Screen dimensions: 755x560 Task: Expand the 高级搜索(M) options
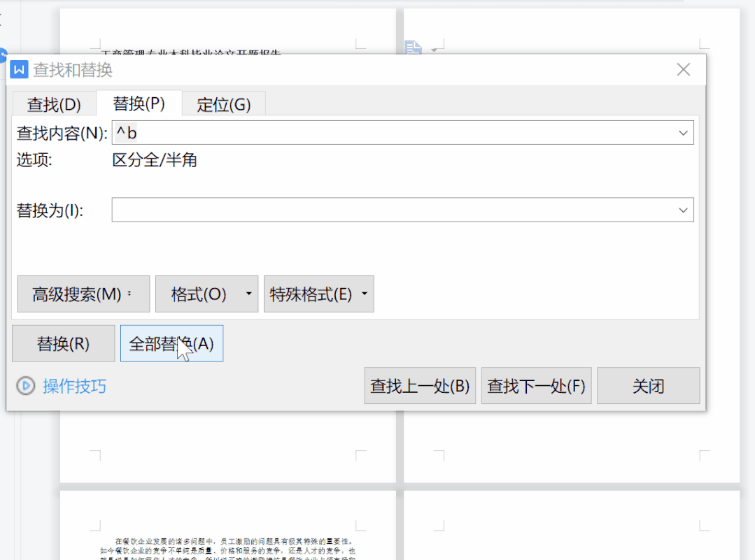[83, 294]
